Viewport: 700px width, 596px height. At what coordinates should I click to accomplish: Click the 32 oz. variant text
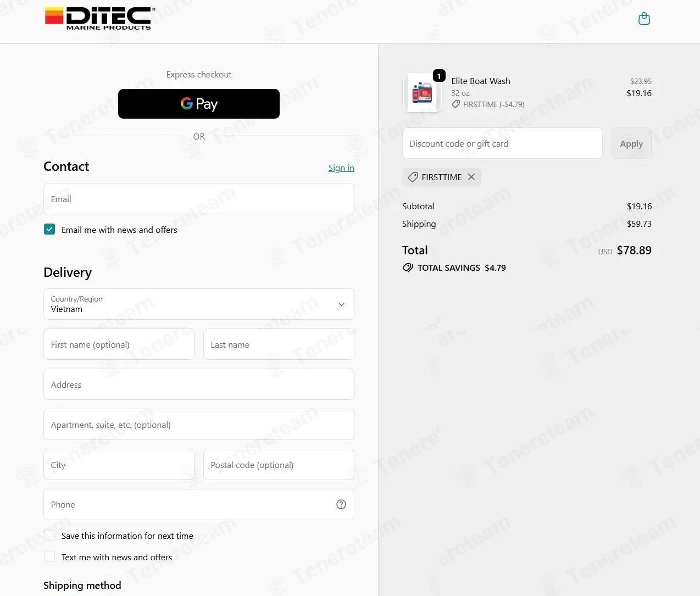point(461,93)
